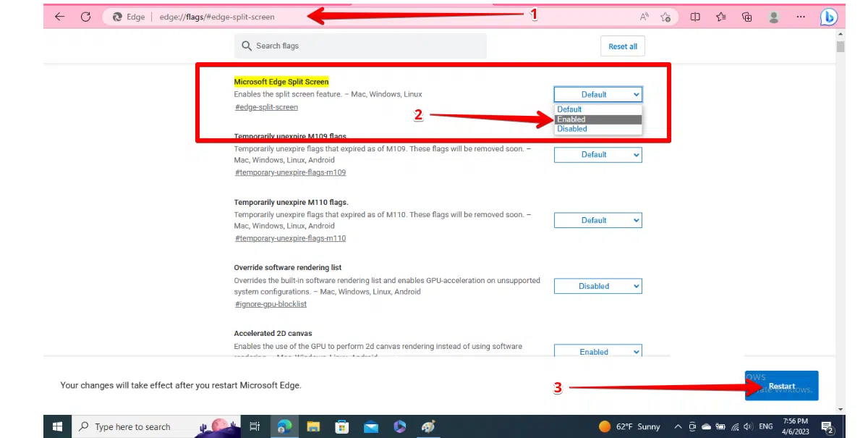
Task: Open File Explorer from the taskbar
Action: pyautogui.click(x=313, y=426)
